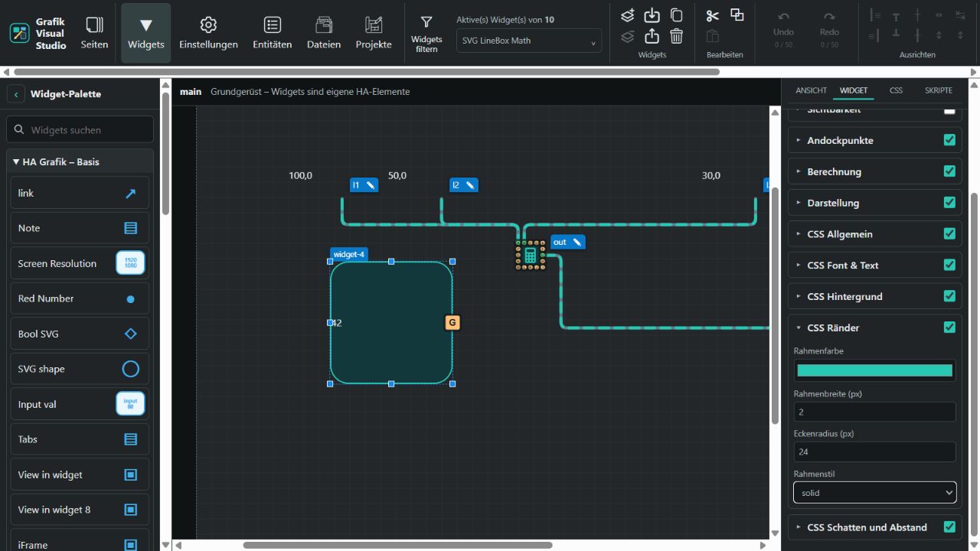Click the pencil on the out label
The image size is (980, 551).
577,242
